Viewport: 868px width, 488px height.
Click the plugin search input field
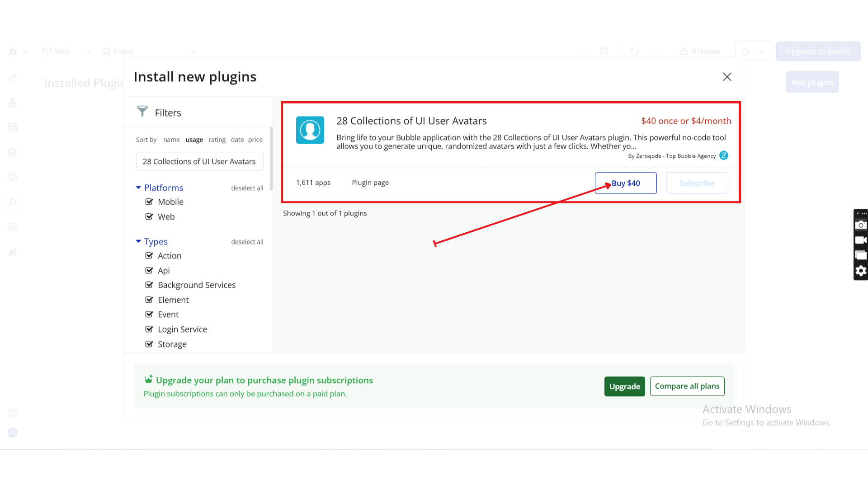click(199, 162)
